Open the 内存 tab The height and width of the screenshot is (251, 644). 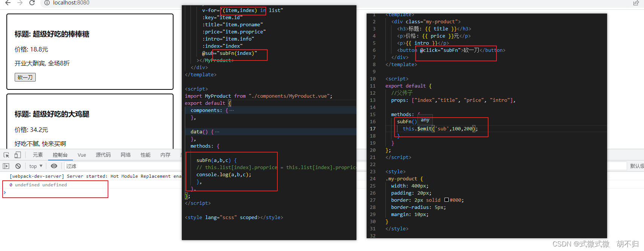[x=165, y=155]
